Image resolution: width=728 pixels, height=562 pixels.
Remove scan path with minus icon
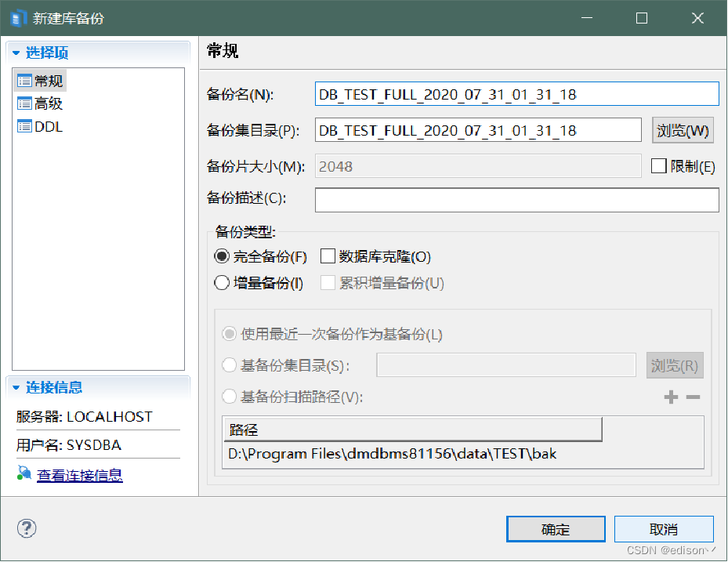pos(694,397)
